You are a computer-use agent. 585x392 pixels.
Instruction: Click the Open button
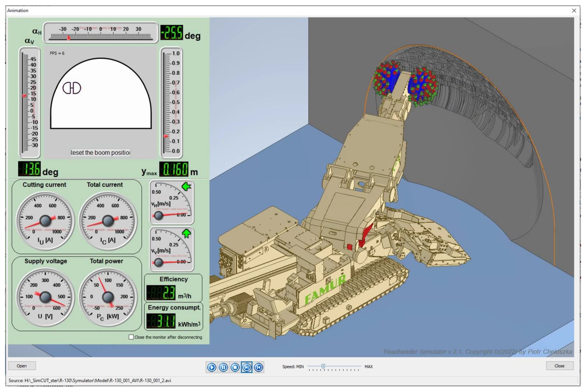(x=22, y=366)
